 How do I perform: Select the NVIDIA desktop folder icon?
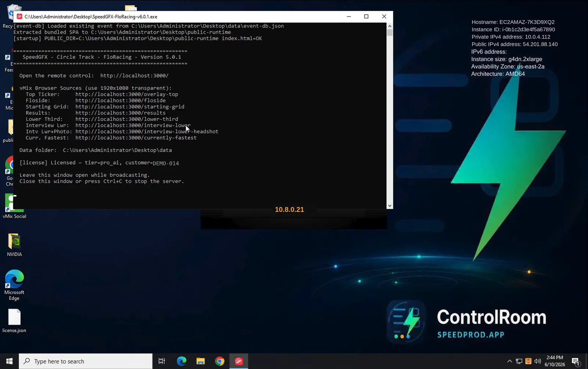pos(14,245)
